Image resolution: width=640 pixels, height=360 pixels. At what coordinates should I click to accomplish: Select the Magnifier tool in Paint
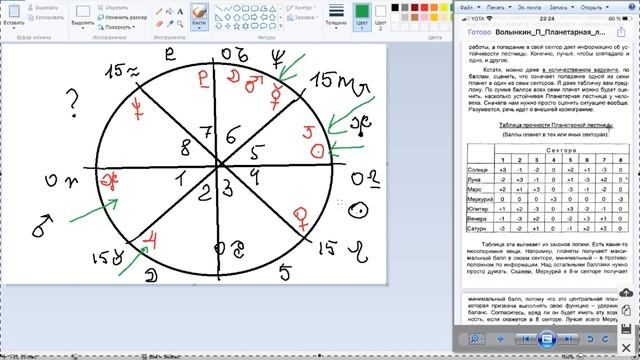(x=180, y=24)
